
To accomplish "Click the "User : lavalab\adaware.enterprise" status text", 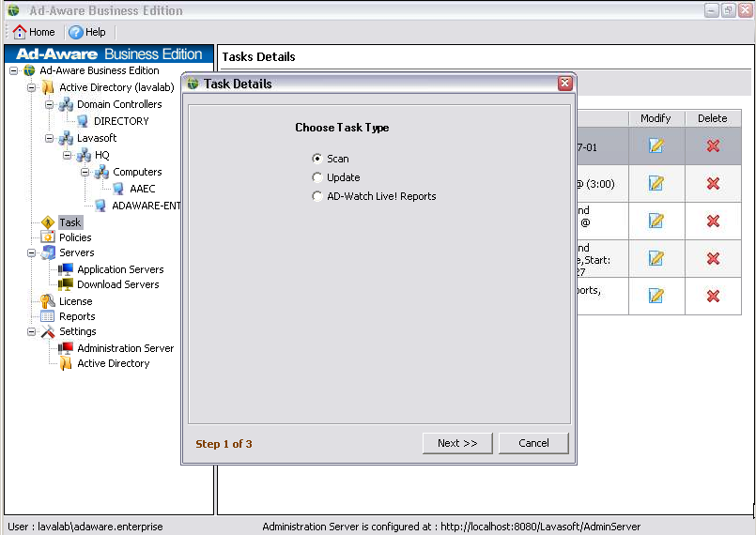I will (85, 527).
